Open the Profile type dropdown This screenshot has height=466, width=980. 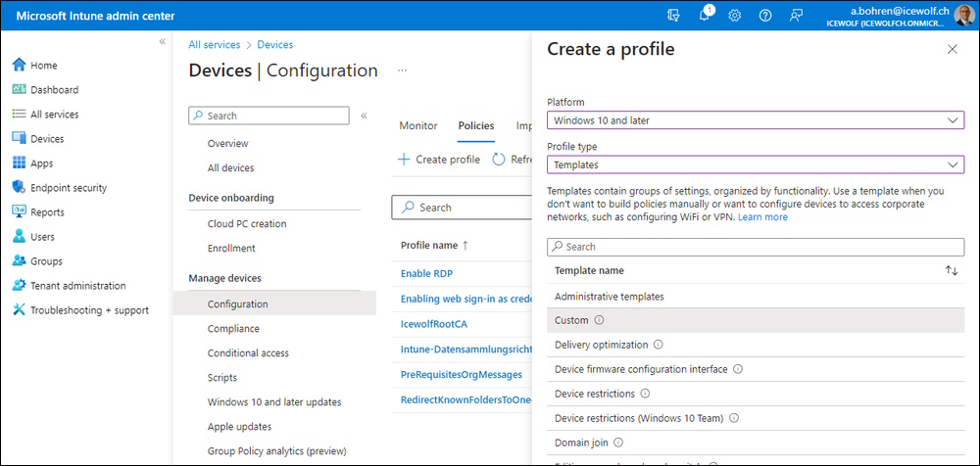click(x=756, y=164)
